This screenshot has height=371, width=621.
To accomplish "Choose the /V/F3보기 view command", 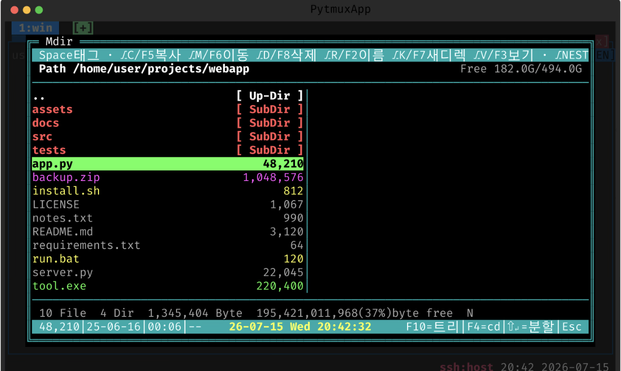I will pyautogui.click(x=503, y=55).
